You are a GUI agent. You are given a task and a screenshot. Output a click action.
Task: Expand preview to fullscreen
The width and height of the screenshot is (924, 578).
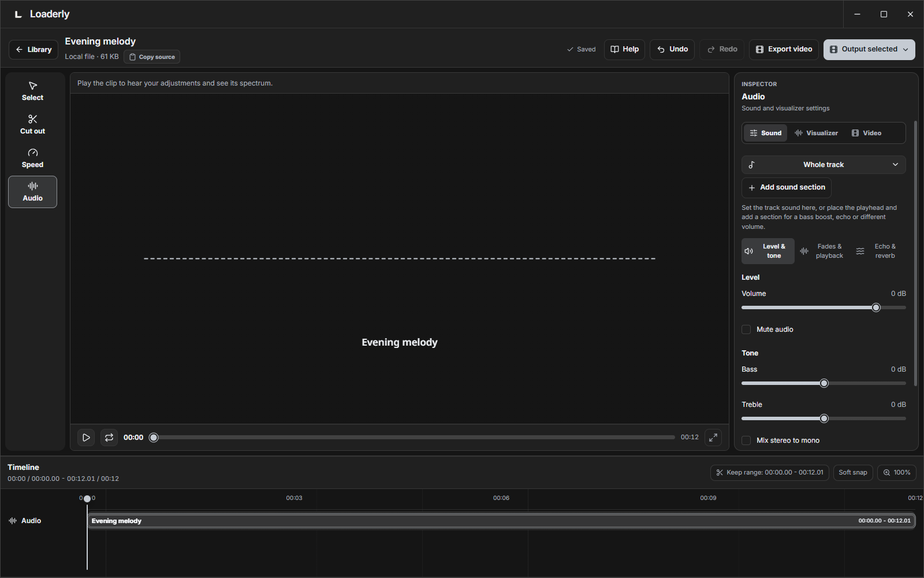(x=713, y=438)
